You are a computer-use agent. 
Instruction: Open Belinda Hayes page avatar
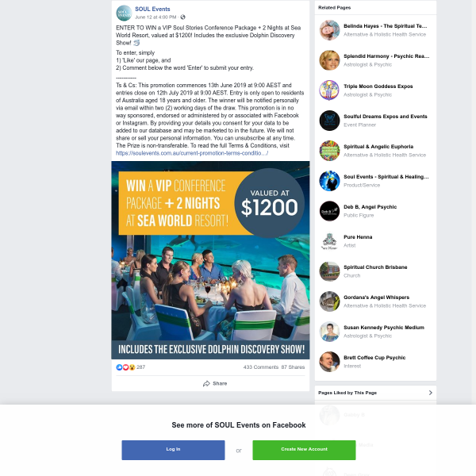[329, 30]
